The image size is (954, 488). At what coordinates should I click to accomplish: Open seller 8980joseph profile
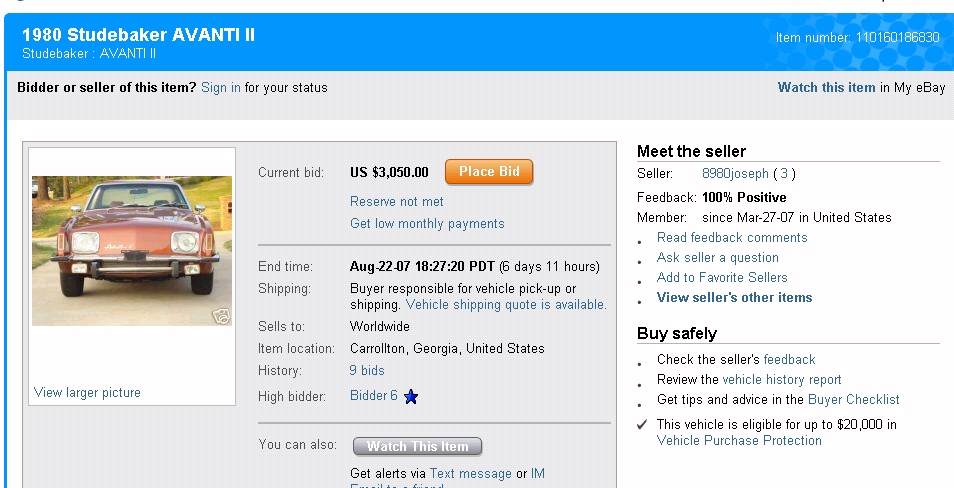point(735,173)
